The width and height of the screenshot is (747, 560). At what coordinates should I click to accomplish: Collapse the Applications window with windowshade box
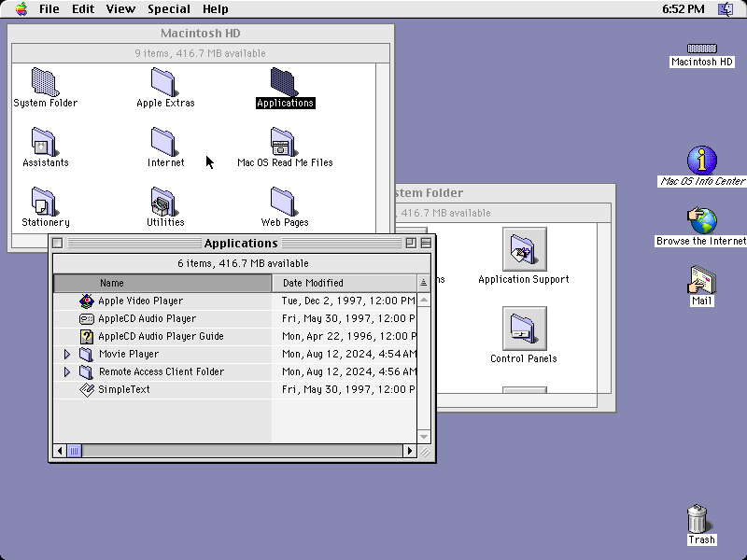pos(426,244)
